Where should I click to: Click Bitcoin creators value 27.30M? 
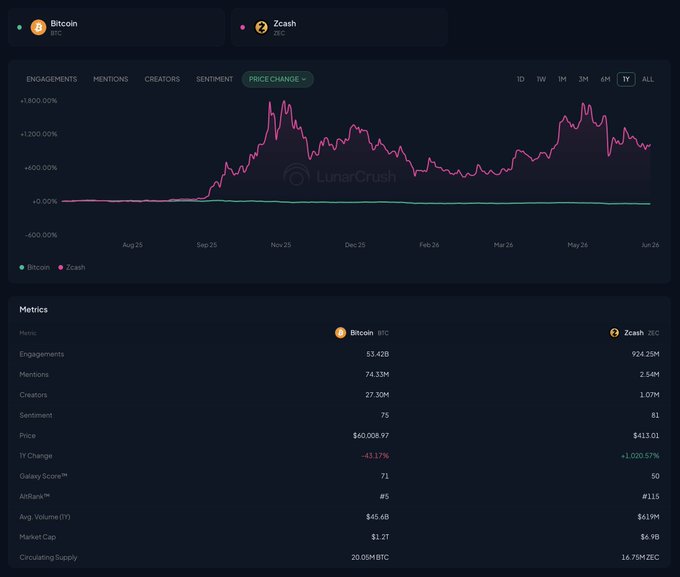pyautogui.click(x=377, y=395)
